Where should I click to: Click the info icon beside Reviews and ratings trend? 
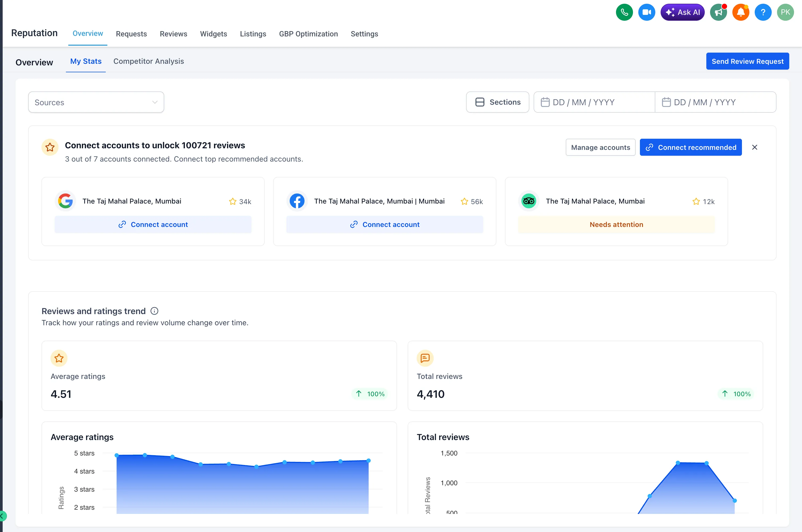click(x=154, y=311)
